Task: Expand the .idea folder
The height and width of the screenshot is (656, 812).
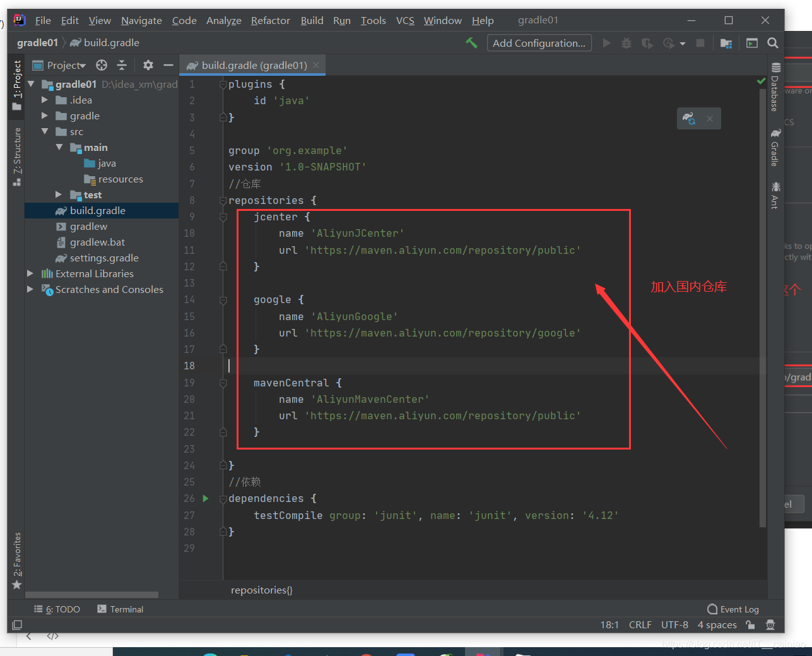Action: (45, 100)
